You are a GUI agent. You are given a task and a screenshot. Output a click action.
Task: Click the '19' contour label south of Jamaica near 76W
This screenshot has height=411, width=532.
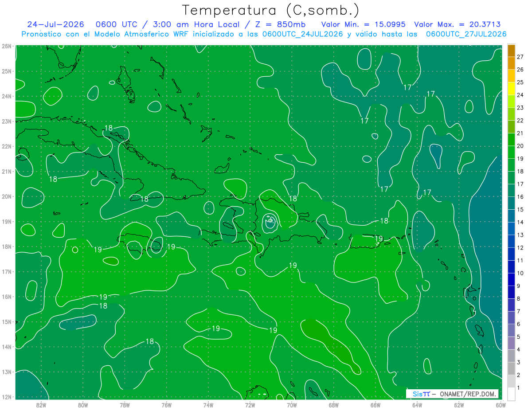pos(171,247)
